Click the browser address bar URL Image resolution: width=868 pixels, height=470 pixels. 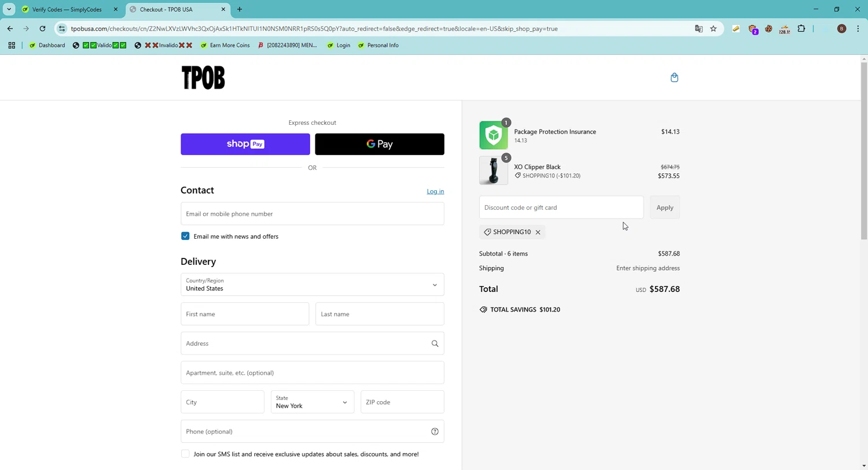[314, 28]
